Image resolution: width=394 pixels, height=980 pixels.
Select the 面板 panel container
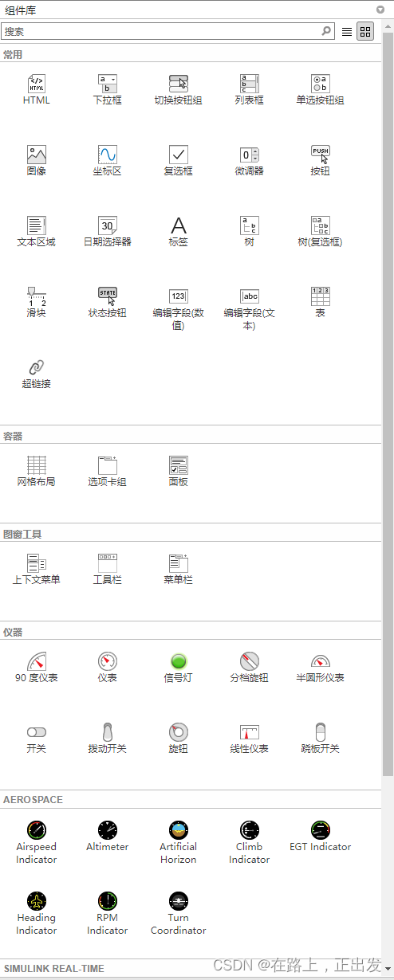[x=179, y=465]
